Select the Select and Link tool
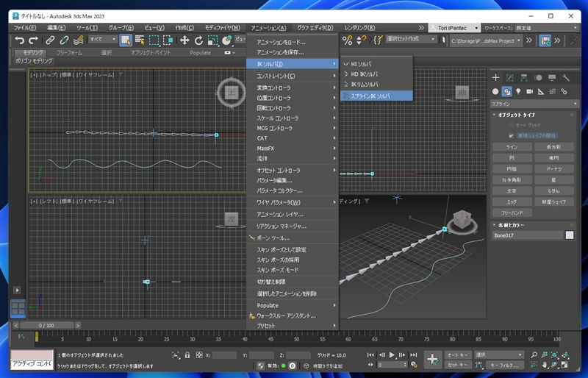Viewport: 588px width, 378px height. [x=50, y=40]
